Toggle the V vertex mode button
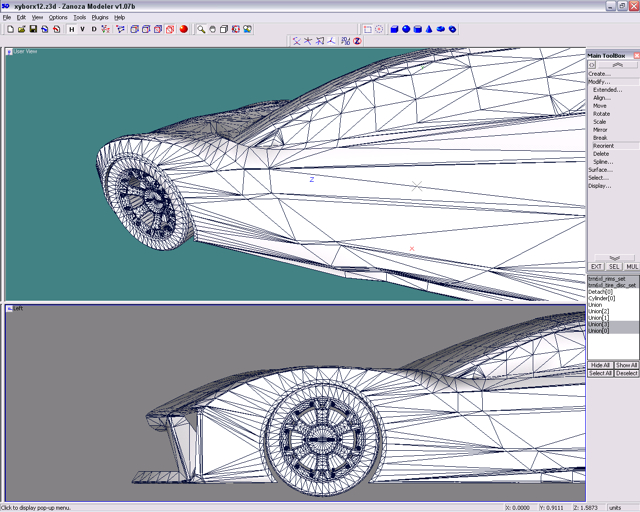 click(x=83, y=29)
